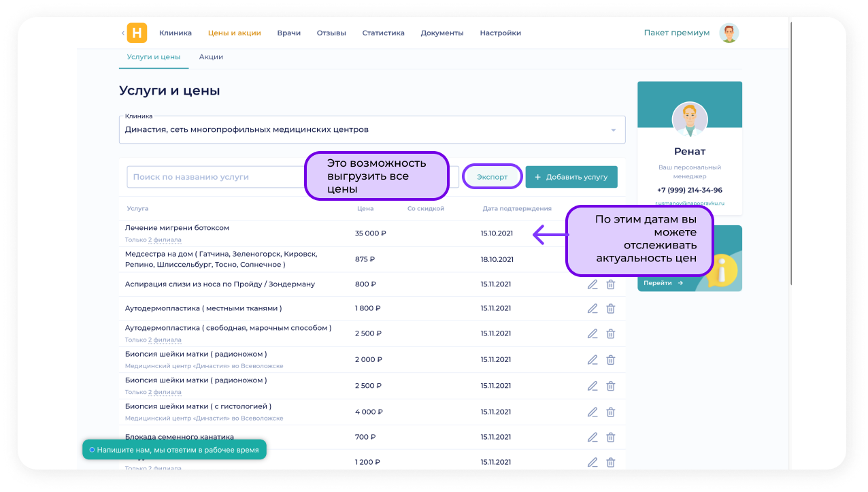The image size is (868, 492).
Task: Delete the Аспирация слизи из носа service
Action: pos(611,284)
